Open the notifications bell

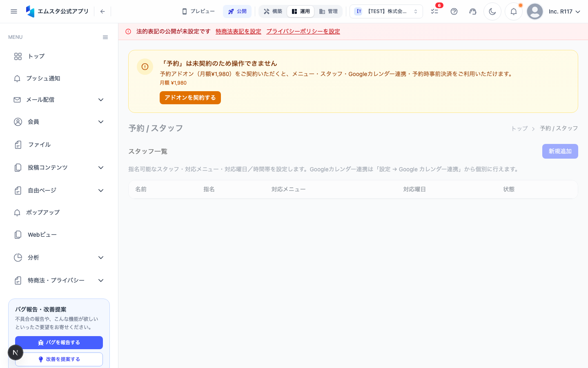coord(514,11)
